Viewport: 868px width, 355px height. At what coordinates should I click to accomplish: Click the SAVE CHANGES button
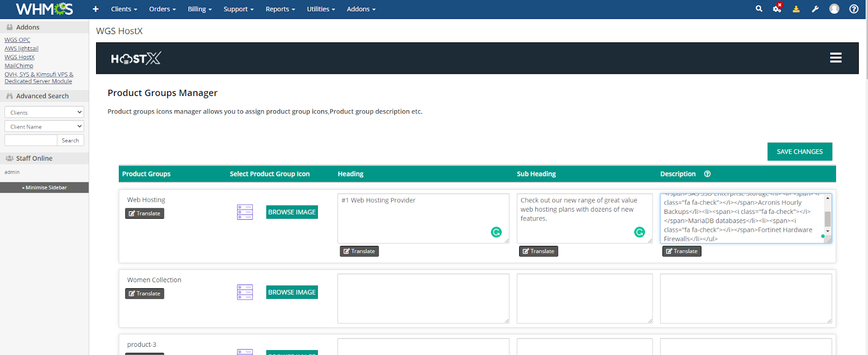(x=800, y=151)
